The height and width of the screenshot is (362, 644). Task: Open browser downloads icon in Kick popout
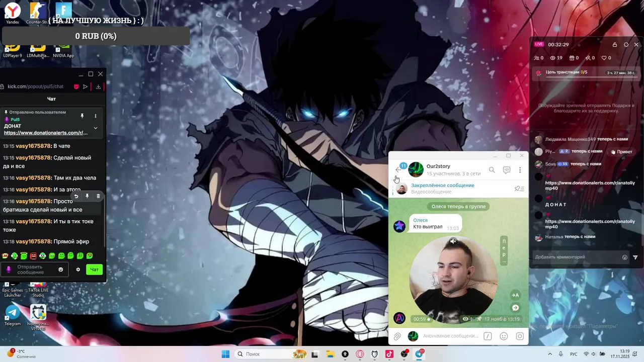pos(98,86)
